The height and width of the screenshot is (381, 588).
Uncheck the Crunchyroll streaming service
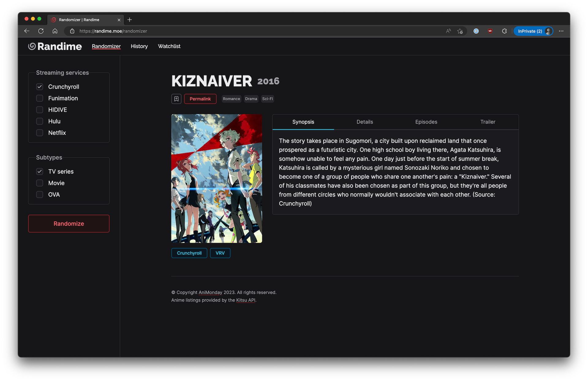[40, 87]
